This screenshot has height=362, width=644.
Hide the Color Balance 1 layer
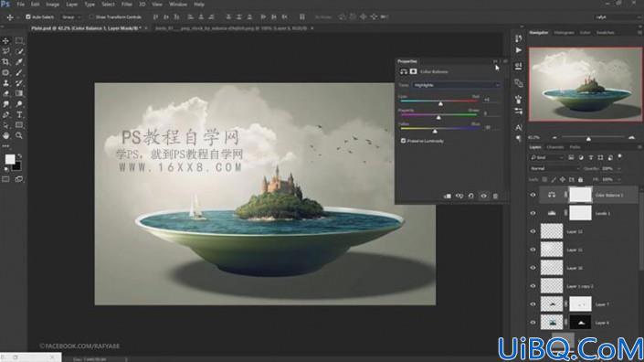(533, 196)
